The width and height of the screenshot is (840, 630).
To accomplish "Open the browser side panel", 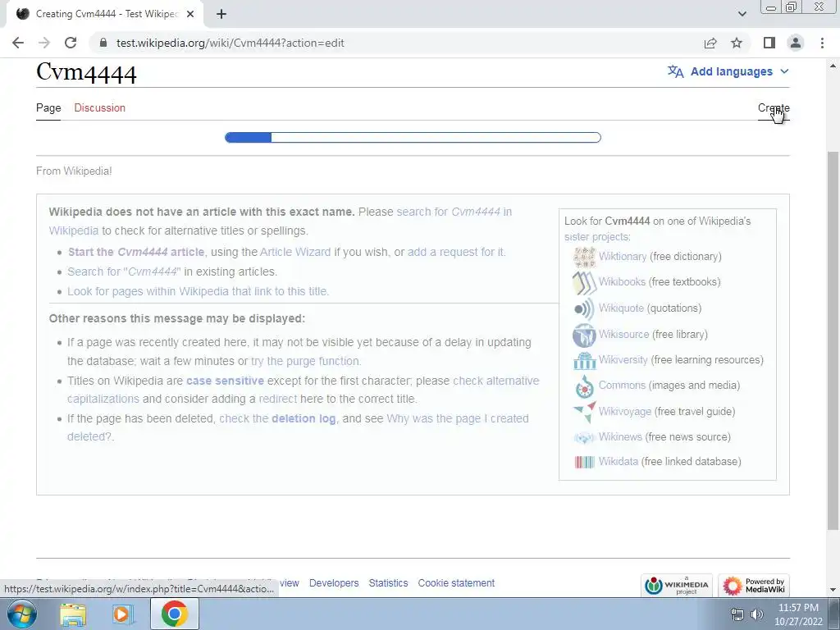I will click(x=769, y=43).
